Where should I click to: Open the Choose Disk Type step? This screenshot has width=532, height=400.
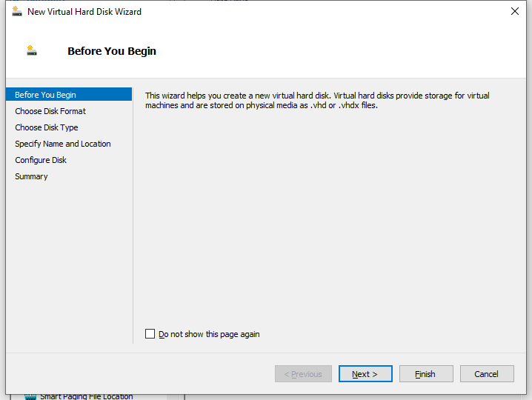click(x=47, y=127)
